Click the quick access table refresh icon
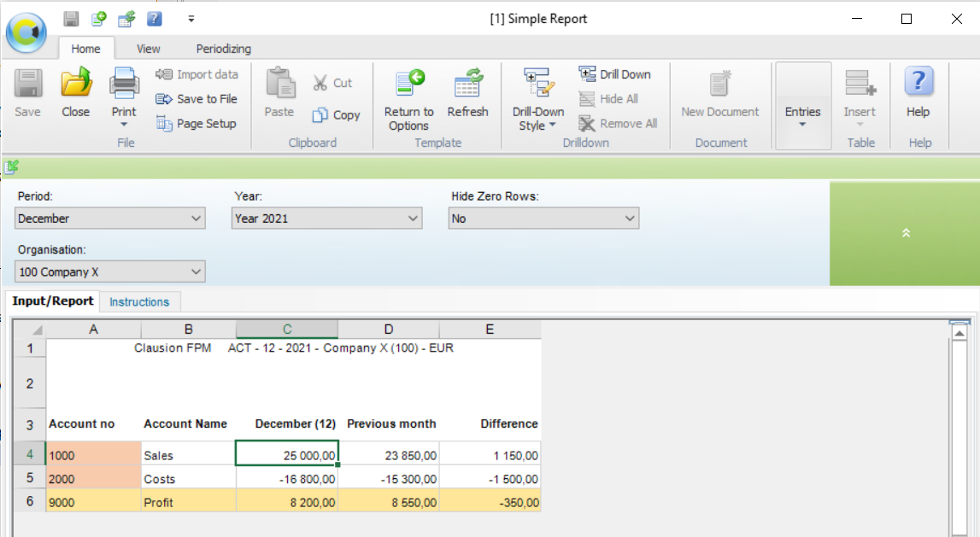 126,19
